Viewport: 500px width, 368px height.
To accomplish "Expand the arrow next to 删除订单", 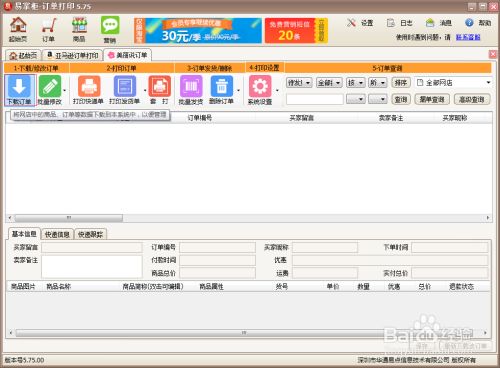I will coord(238,90).
